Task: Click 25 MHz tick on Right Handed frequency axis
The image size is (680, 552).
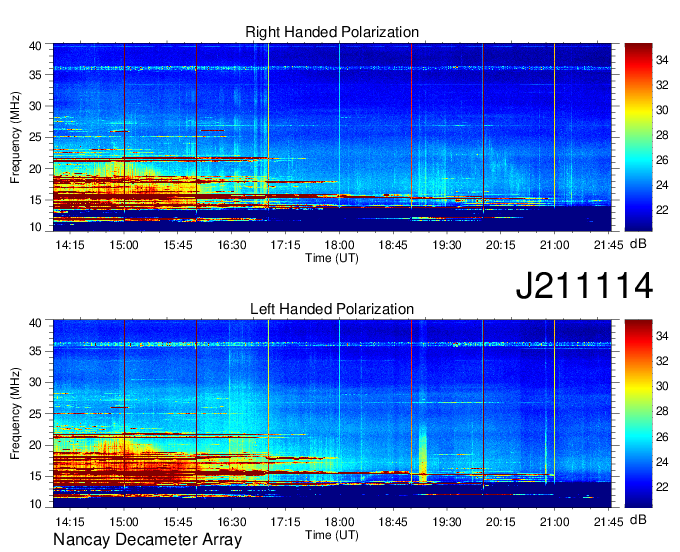Action: [x=35, y=137]
